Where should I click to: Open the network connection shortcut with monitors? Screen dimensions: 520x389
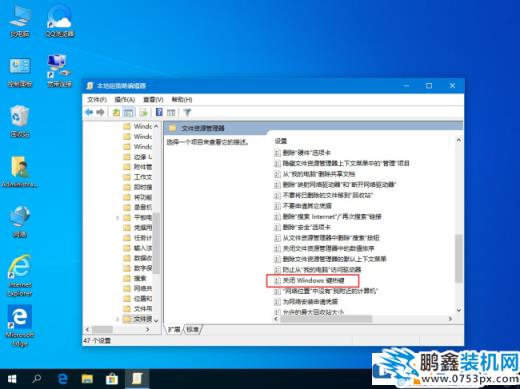pyautogui.click(x=59, y=71)
